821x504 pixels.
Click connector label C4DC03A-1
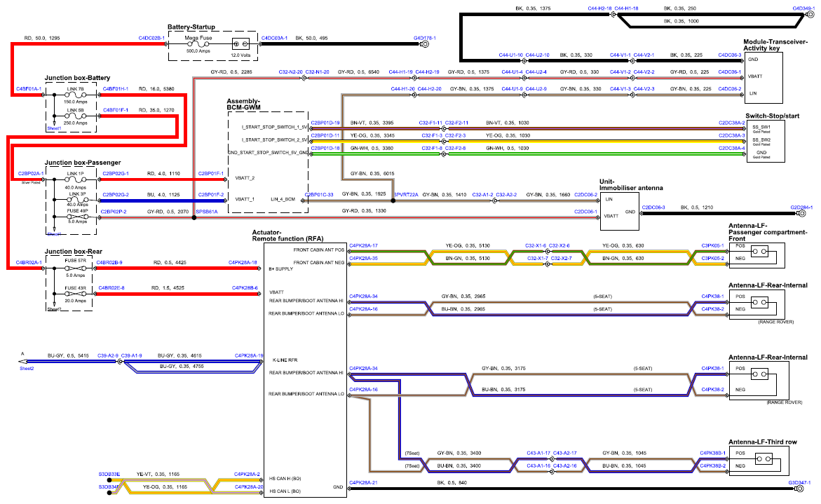(274, 39)
